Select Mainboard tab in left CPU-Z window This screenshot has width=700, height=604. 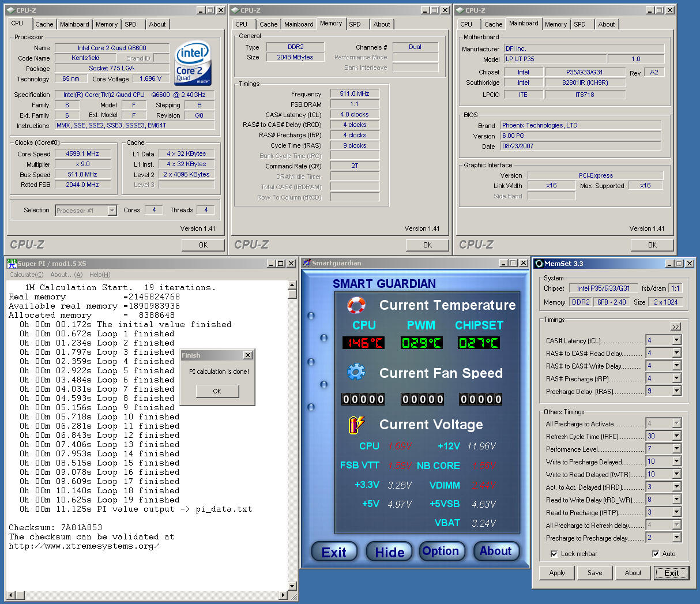pyautogui.click(x=74, y=24)
